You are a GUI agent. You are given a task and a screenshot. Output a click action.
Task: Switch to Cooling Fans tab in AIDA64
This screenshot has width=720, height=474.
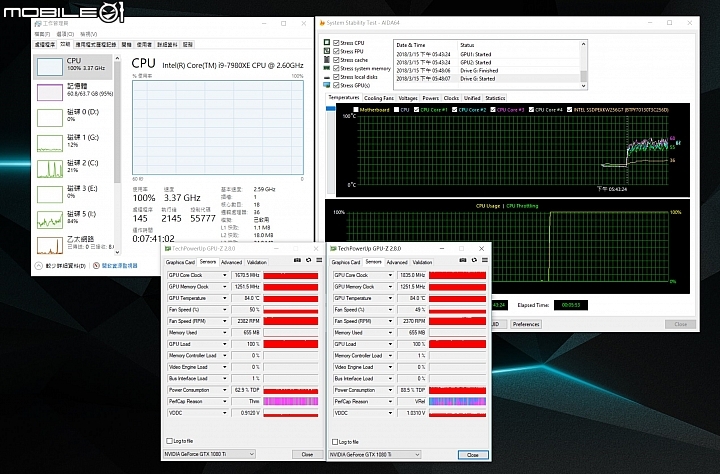(379, 98)
